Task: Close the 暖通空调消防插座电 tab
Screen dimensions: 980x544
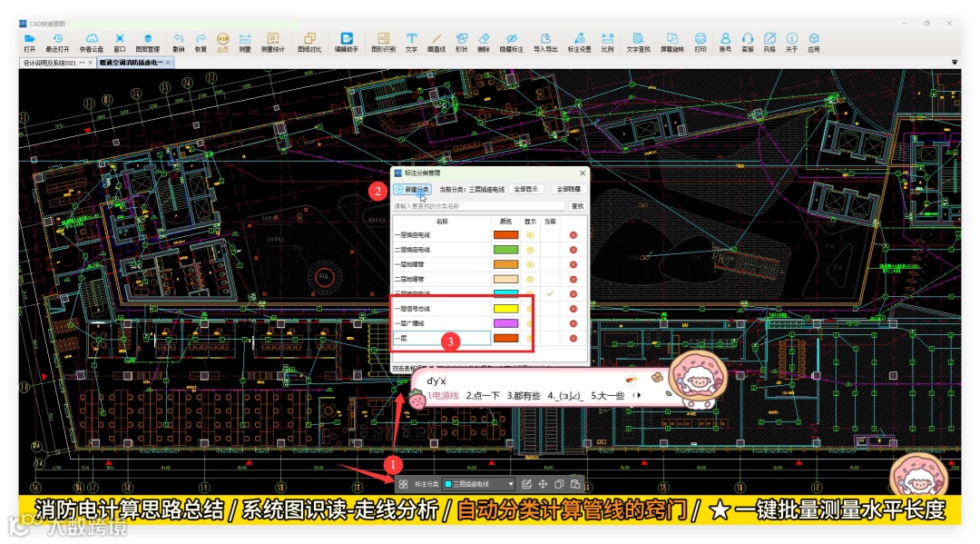Action: tap(168, 63)
